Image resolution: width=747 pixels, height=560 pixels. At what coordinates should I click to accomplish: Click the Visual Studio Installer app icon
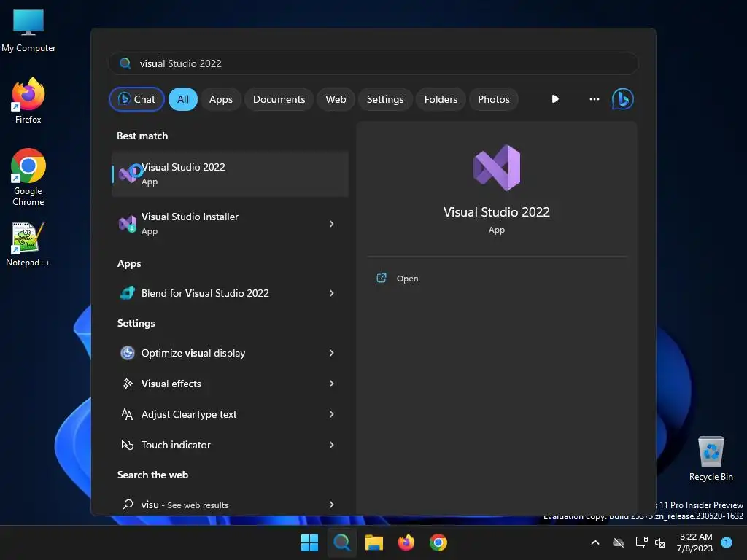[128, 224]
